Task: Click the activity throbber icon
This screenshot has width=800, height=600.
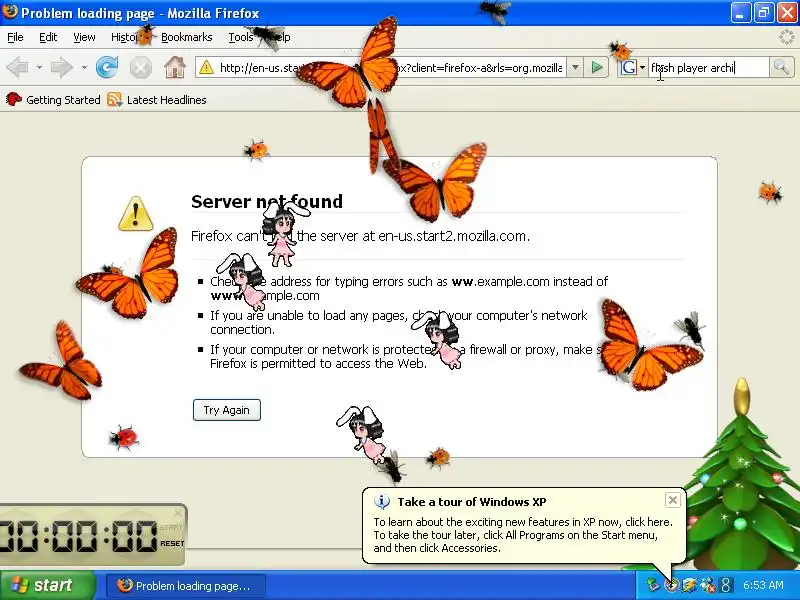Action: coord(787,37)
